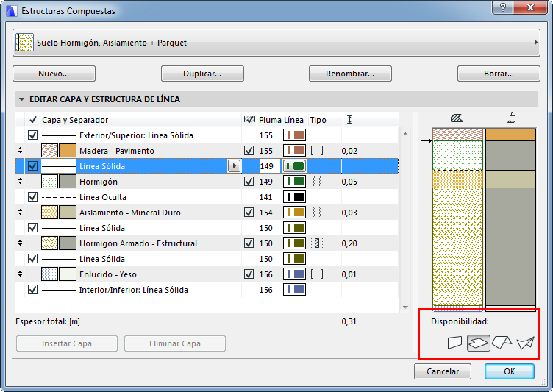Open black pen swatch of Línea Oculta
The width and height of the screenshot is (553, 392).
click(294, 197)
